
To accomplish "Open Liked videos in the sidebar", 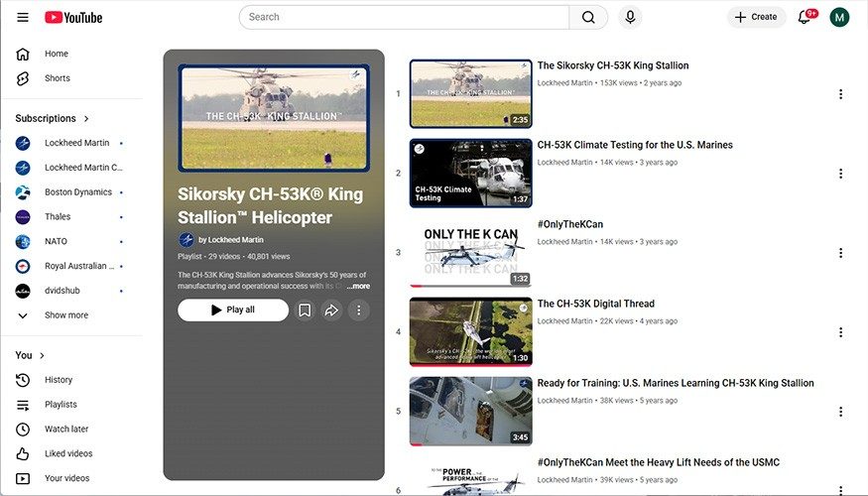I will (70, 453).
